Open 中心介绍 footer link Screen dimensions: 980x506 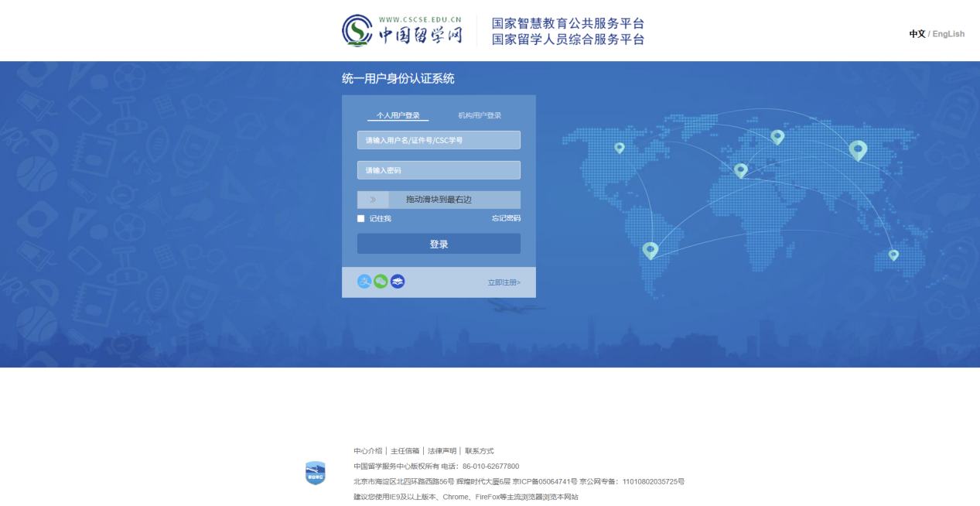[368, 451]
